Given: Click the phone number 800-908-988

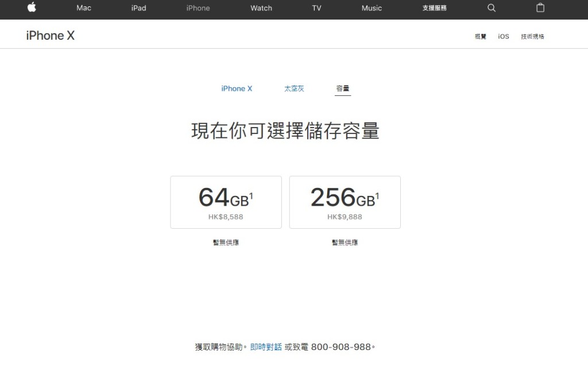Looking at the screenshot, I should click(341, 347).
